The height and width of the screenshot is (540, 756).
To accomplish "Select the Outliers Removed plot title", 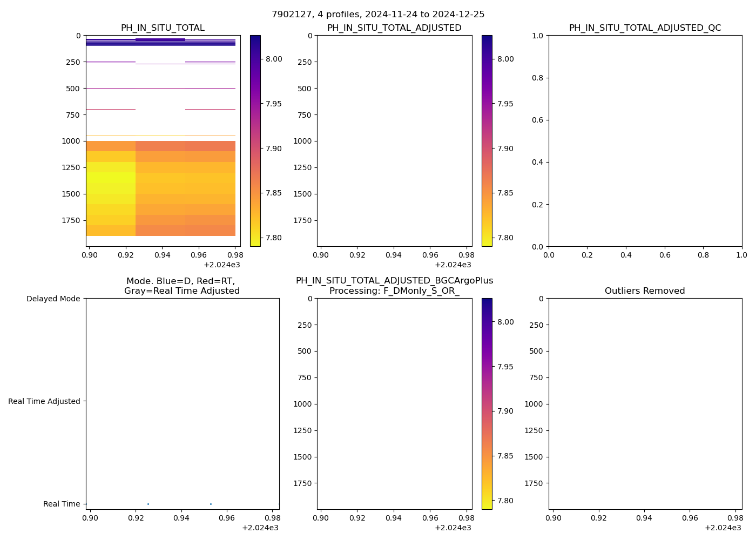I will pos(645,291).
